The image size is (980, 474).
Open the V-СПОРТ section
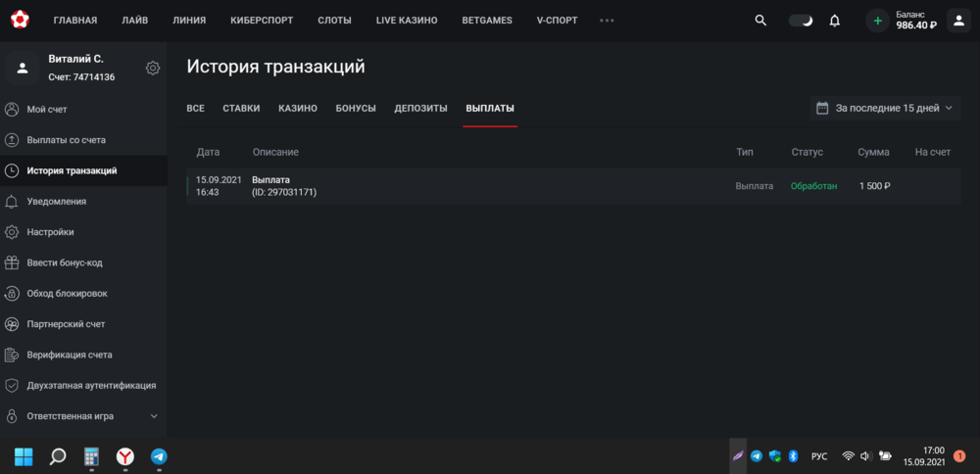pyautogui.click(x=557, y=20)
